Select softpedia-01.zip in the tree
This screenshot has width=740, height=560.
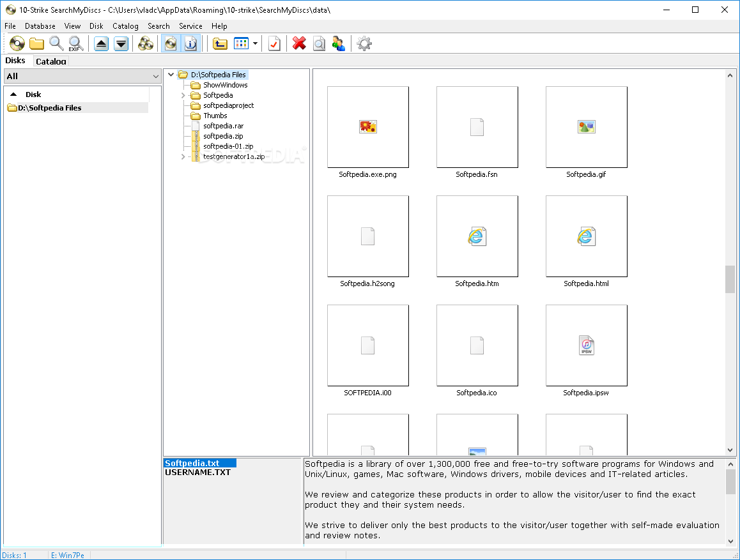[228, 146]
